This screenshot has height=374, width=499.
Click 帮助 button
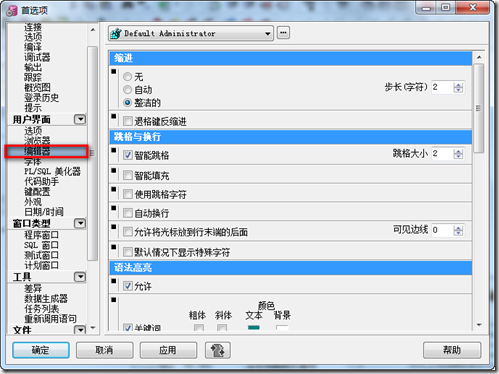[x=452, y=350]
